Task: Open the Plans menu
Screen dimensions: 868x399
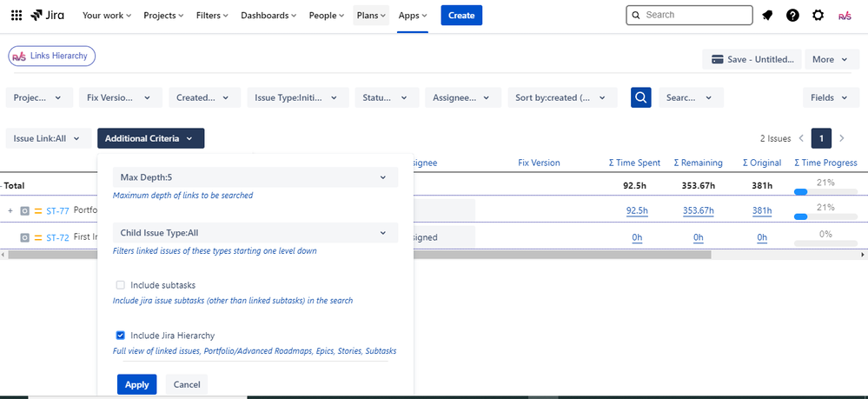Action: tap(372, 16)
